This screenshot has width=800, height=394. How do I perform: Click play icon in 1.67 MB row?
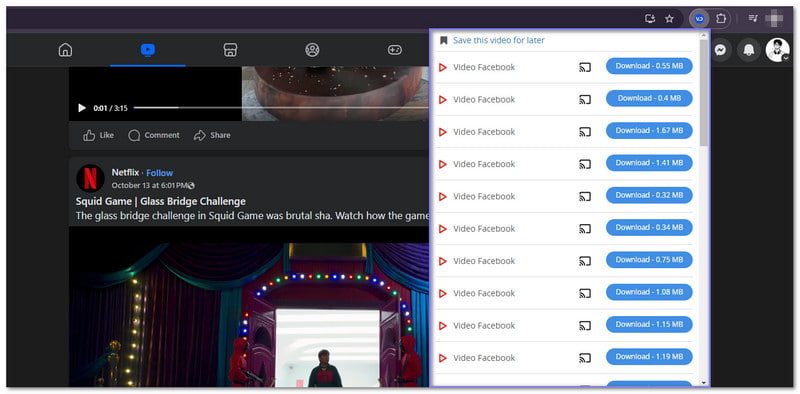(443, 132)
